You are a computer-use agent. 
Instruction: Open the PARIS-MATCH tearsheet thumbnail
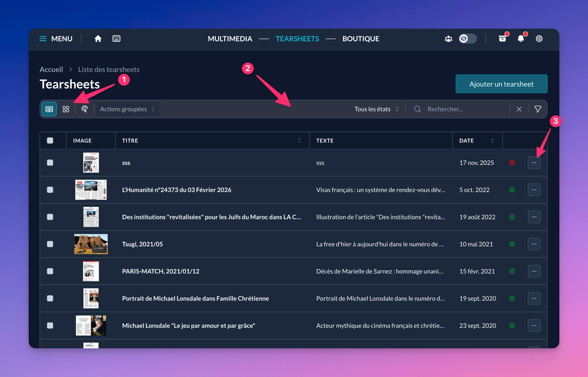pos(91,271)
